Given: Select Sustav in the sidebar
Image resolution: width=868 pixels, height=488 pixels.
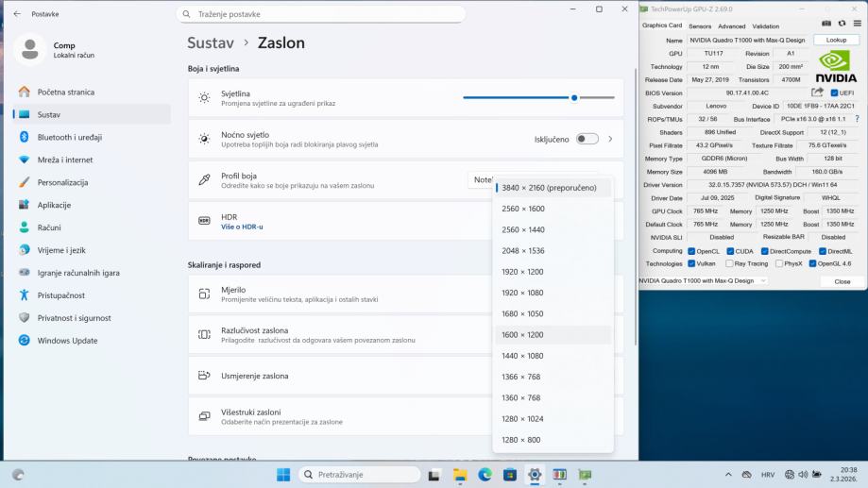Looking at the screenshot, I should (x=92, y=114).
